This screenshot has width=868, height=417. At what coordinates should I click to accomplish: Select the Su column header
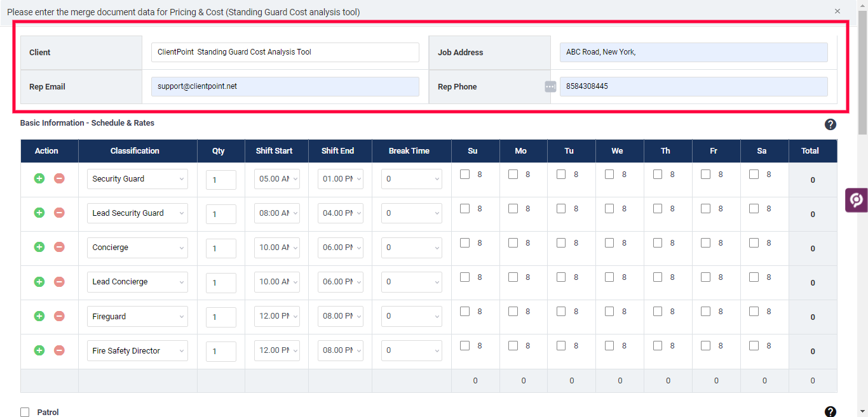tap(473, 150)
